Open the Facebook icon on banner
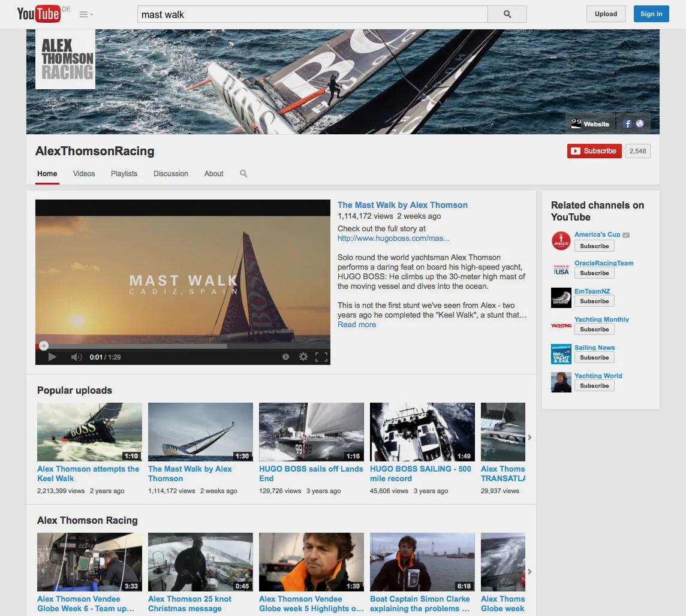 coord(627,123)
